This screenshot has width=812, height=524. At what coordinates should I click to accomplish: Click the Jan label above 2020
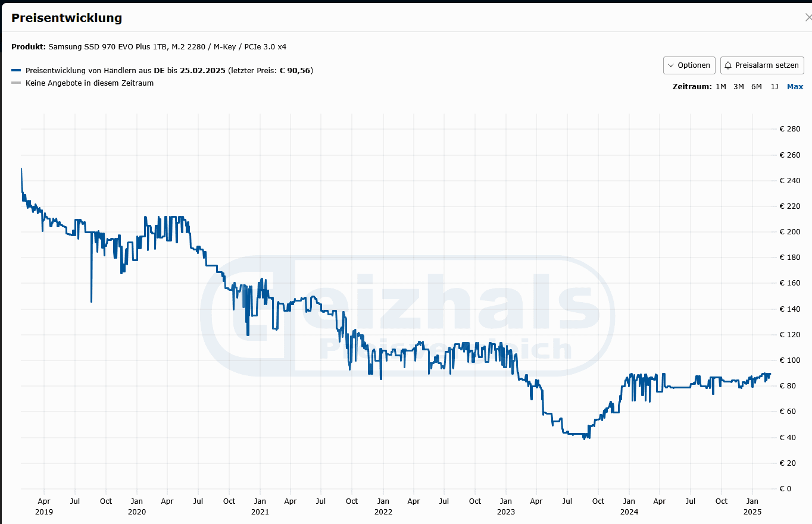(136, 501)
